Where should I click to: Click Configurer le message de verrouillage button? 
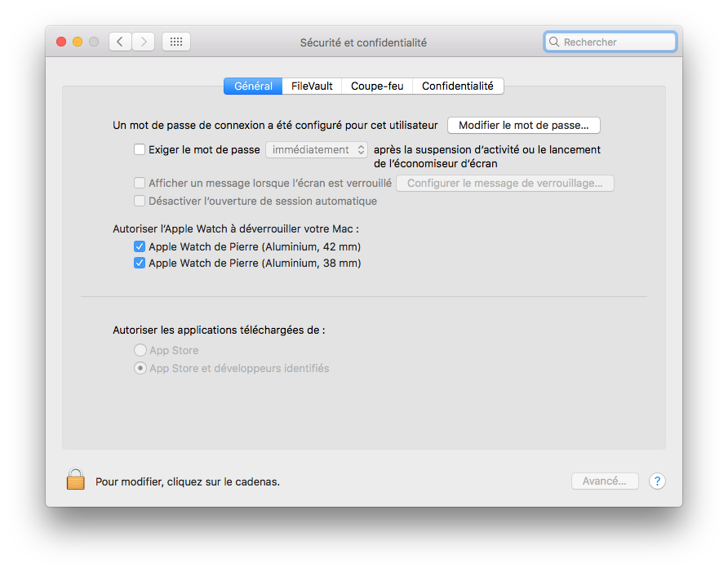point(505,183)
